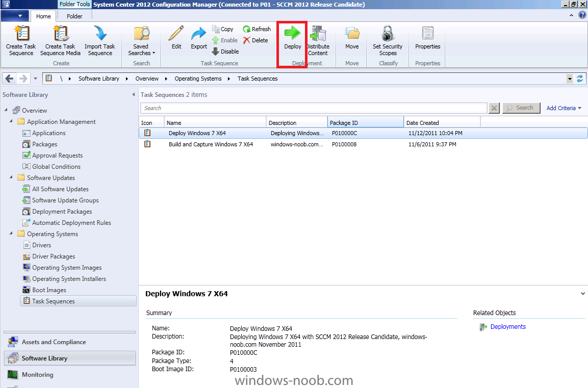Image resolution: width=588 pixels, height=388 pixels.
Task: Open Approval Requests node
Action: point(53,156)
